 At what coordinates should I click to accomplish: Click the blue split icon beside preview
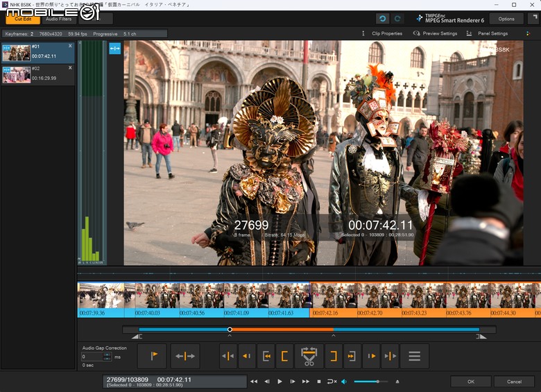[115, 49]
